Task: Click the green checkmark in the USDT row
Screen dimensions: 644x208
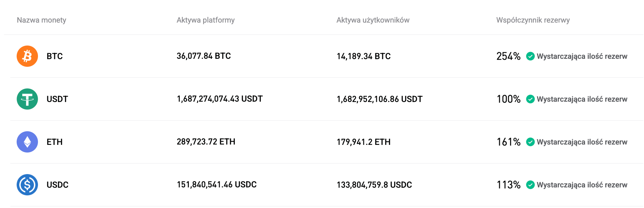Action: pos(531,99)
